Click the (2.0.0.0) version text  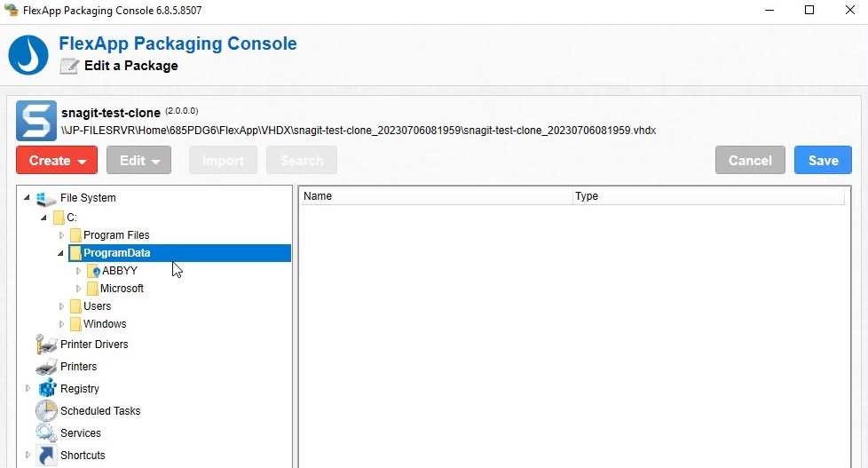click(182, 111)
